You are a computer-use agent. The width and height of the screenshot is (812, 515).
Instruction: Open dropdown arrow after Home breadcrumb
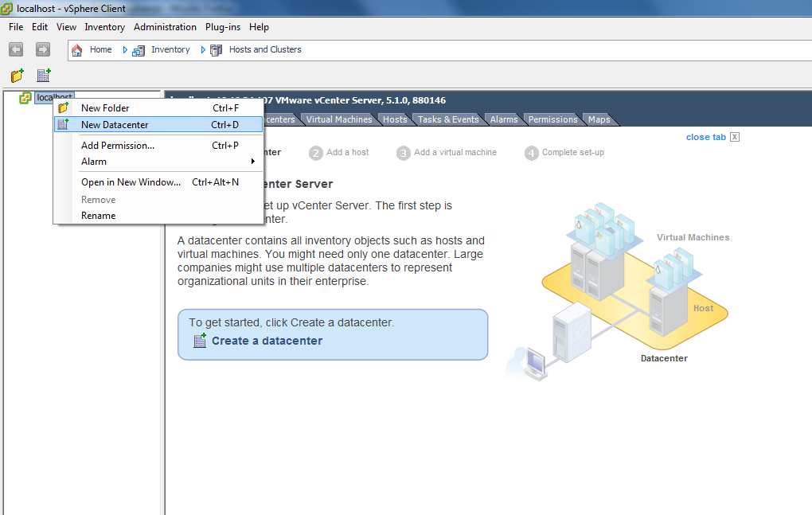125,49
